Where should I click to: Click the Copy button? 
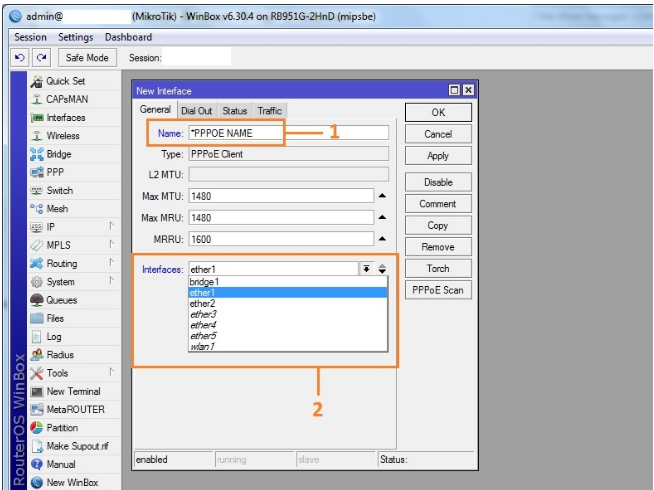[x=438, y=226]
